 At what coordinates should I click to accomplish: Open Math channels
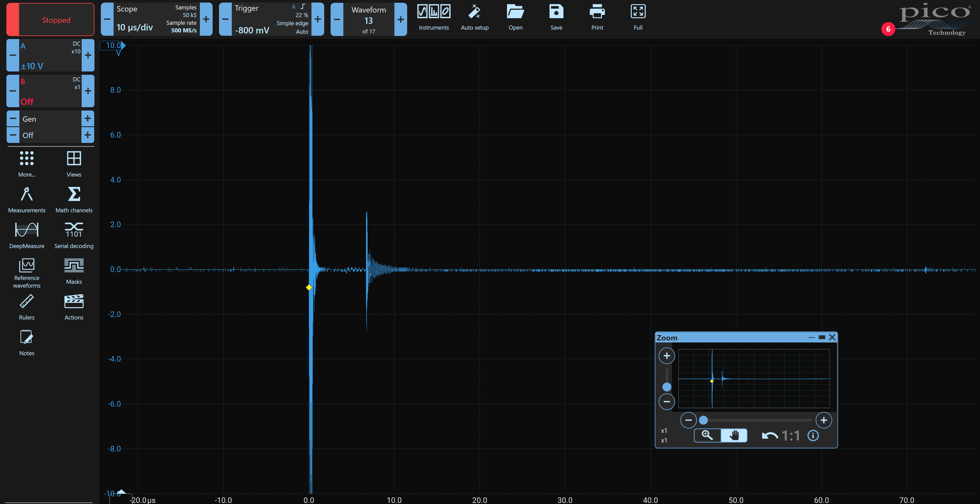click(74, 200)
